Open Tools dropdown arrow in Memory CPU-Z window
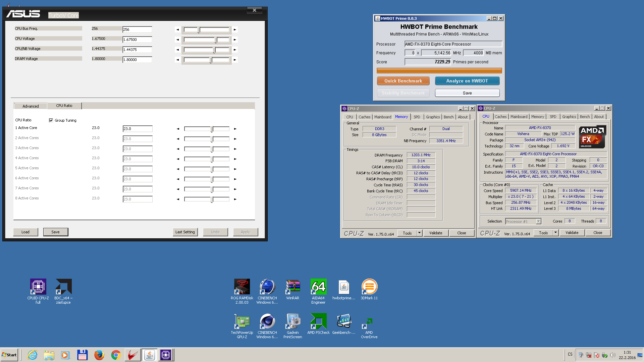Image resolution: width=644 pixels, height=362 pixels. 419,233
